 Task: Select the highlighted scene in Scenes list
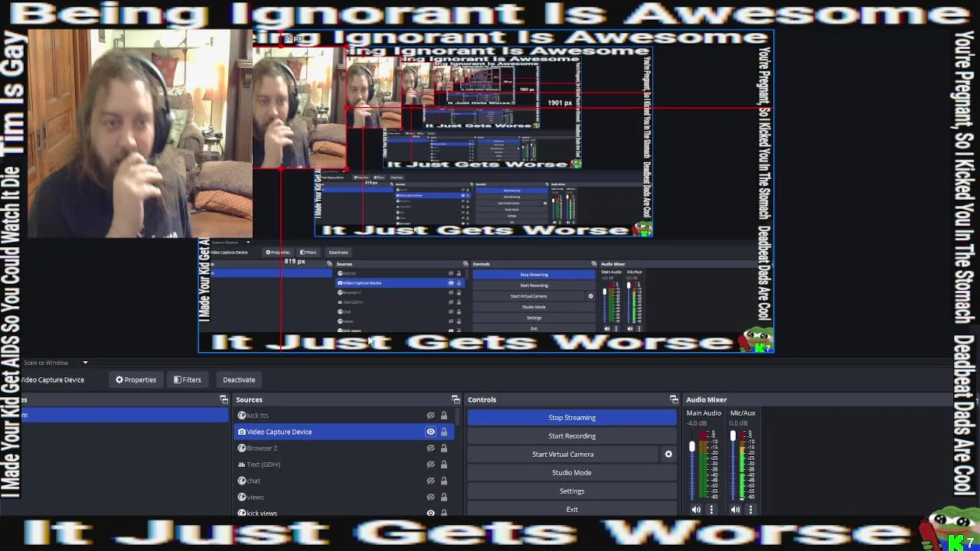(124, 416)
